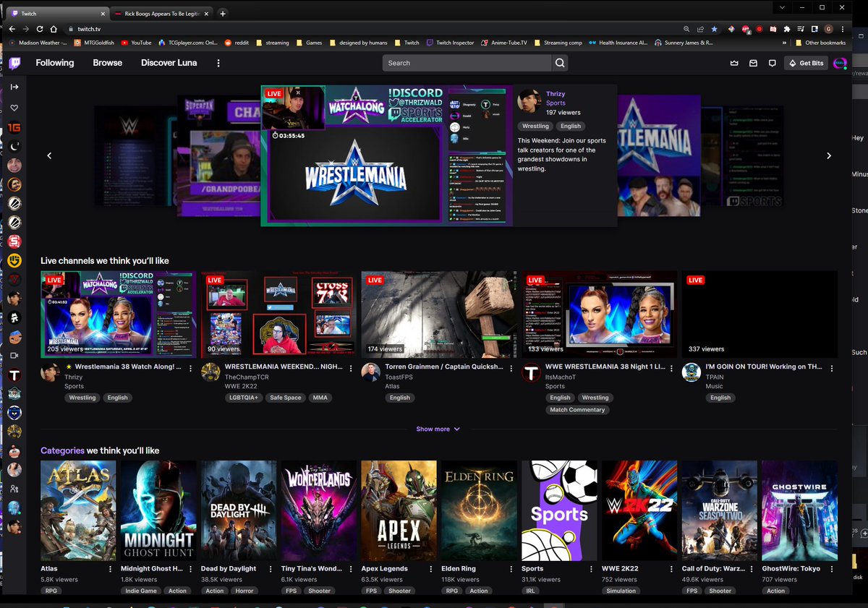Screen dimensions: 868x608
Task: Bookmark this page with the star icon
Action: 715,29
